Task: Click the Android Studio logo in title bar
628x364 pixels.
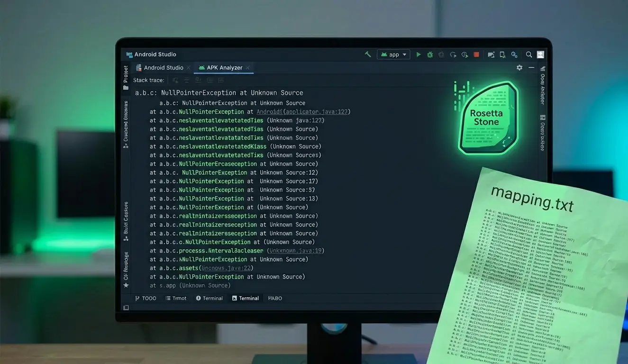Action: coord(129,55)
